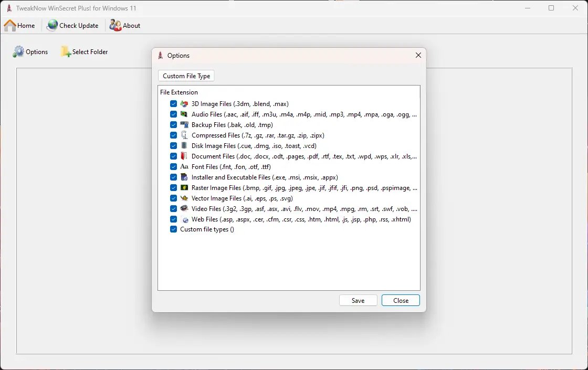Close the Options dialog with X
Image resolution: width=588 pixels, height=370 pixels.
[418, 55]
